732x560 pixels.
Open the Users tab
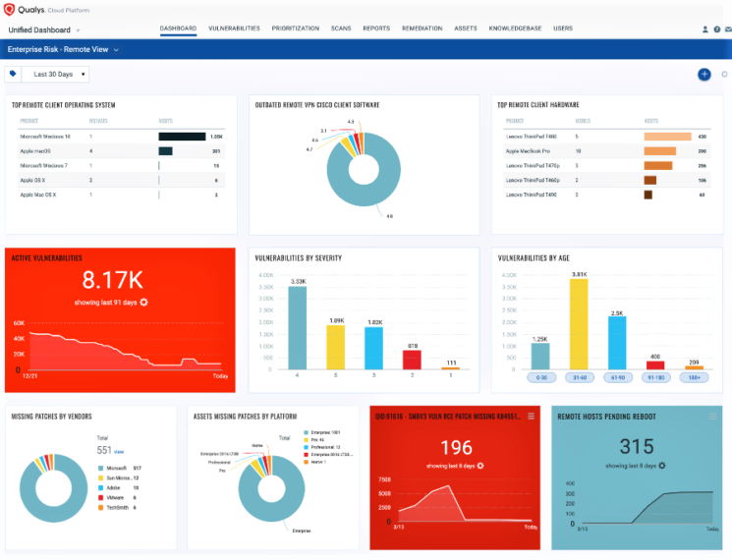click(563, 28)
